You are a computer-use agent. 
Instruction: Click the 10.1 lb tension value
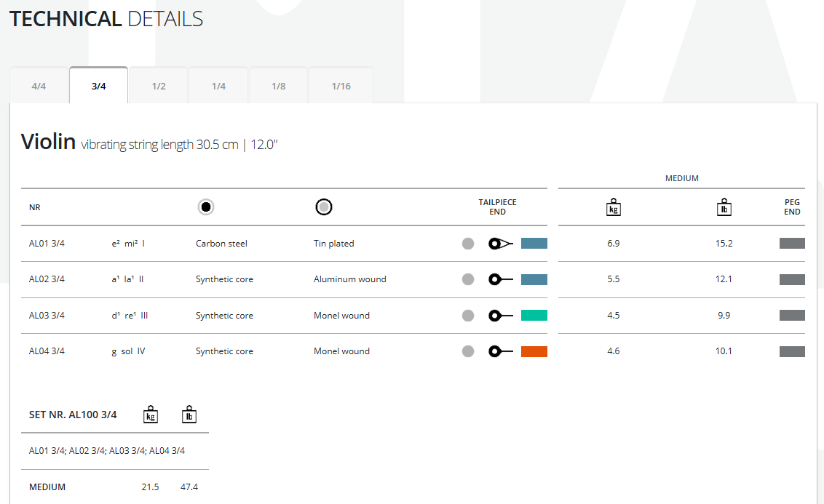pos(724,351)
